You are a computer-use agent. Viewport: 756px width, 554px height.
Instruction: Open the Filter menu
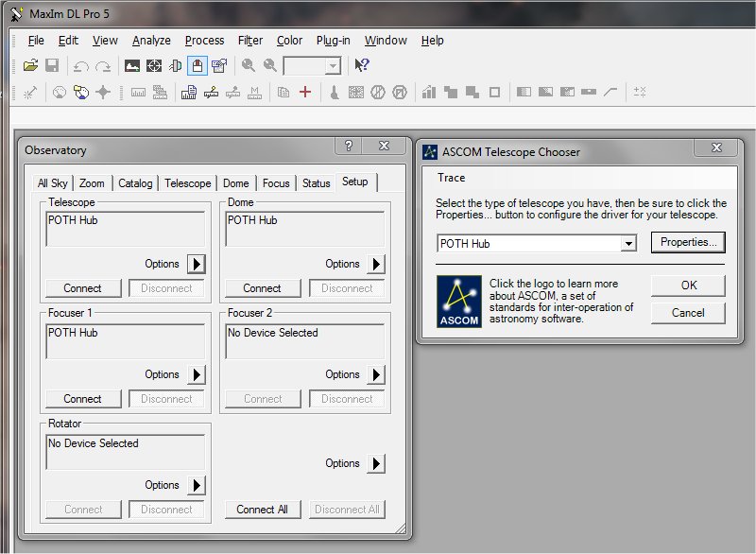(x=250, y=41)
